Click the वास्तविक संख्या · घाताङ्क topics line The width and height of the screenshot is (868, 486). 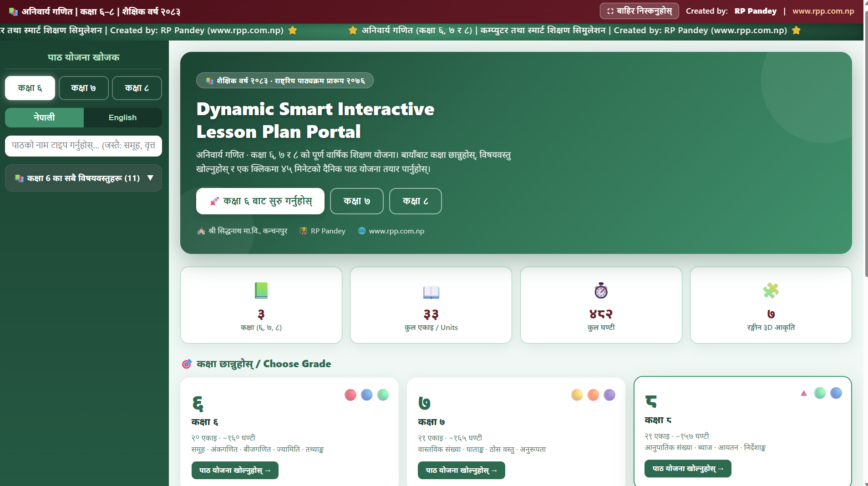coord(482,450)
